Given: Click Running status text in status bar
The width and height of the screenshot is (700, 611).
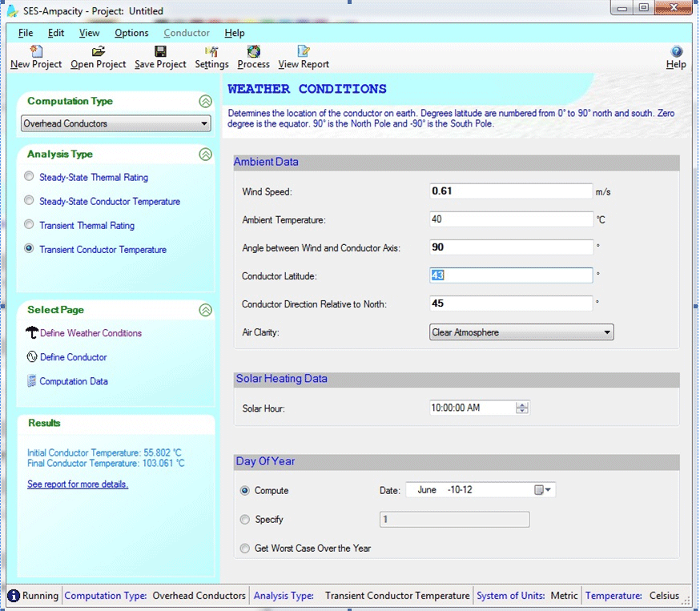Looking at the screenshot, I should pyautogui.click(x=40, y=596).
